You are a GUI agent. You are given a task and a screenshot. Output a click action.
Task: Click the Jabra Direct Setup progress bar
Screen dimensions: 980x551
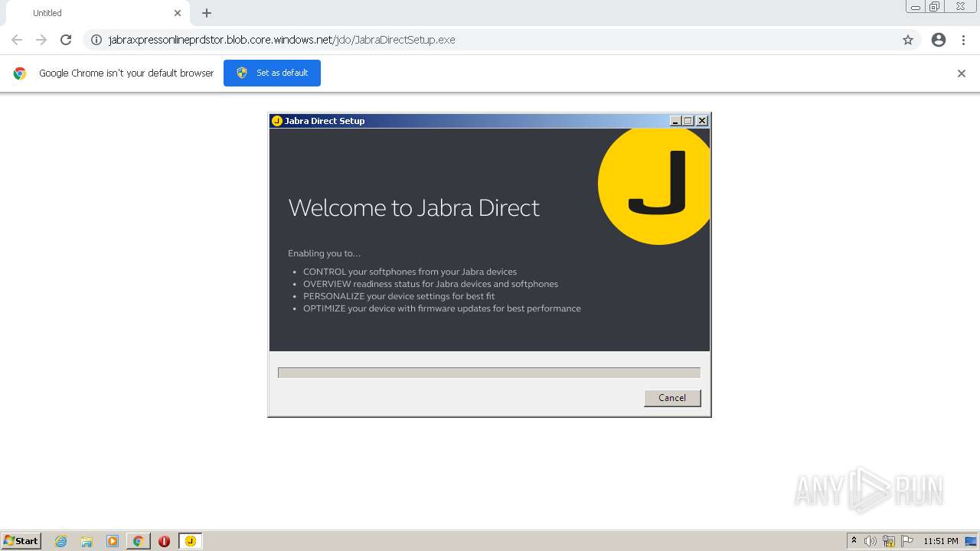point(489,373)
